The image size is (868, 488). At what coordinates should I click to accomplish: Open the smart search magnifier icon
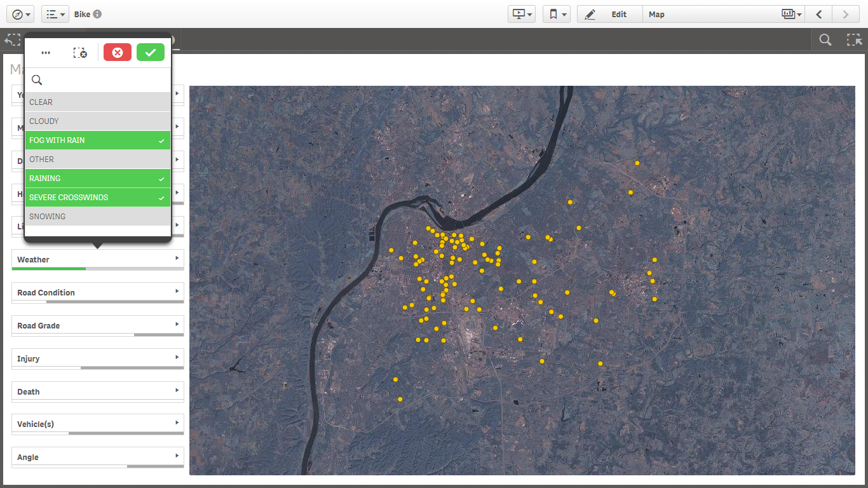click(825, 39)
